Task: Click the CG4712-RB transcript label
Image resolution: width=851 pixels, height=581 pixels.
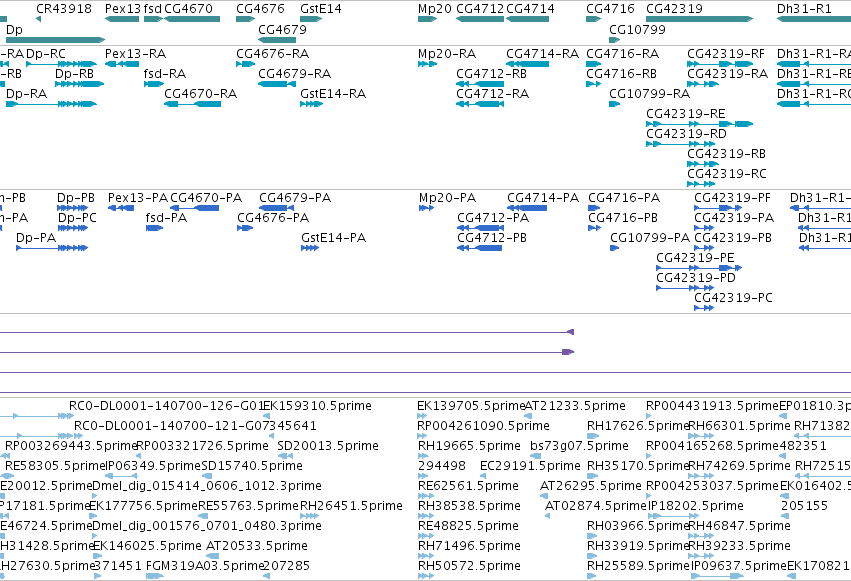Action: [x=491, y=74]
